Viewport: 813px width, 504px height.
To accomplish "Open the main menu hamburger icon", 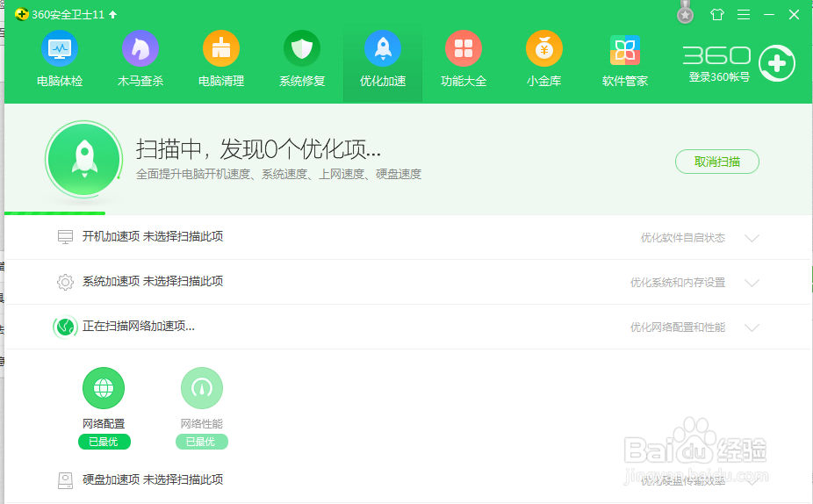I will coord(744,15).
